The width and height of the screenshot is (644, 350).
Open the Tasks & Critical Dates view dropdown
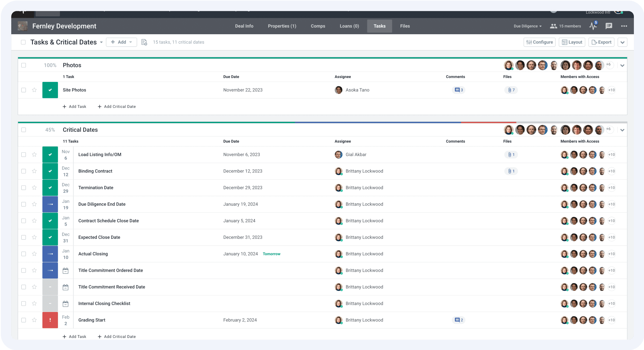[101, 42]
